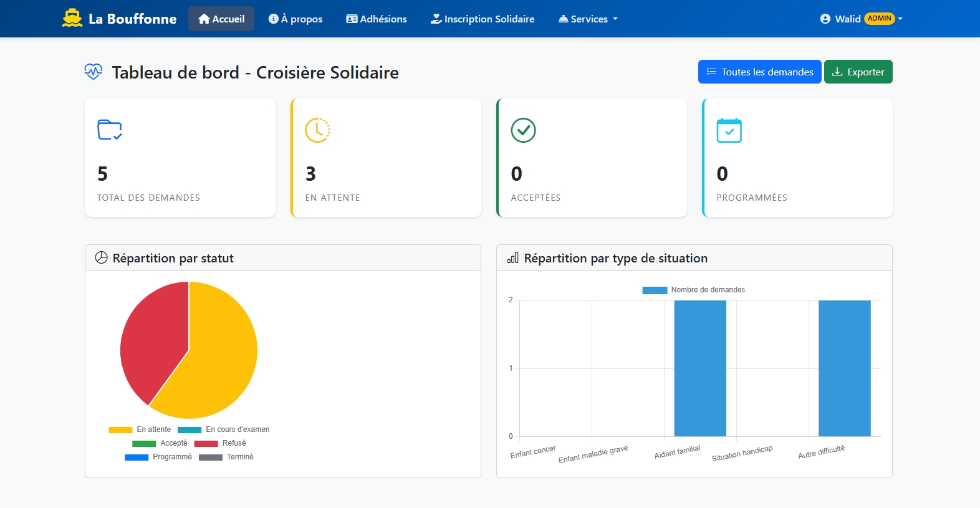Toggle the En attente legend item

(x=140, y=429)
